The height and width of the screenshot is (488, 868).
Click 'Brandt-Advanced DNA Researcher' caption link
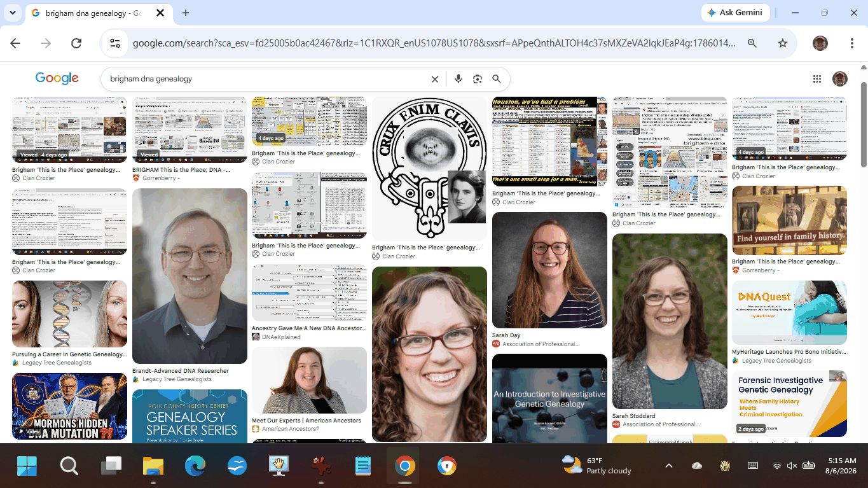click(x=181, y=371)
